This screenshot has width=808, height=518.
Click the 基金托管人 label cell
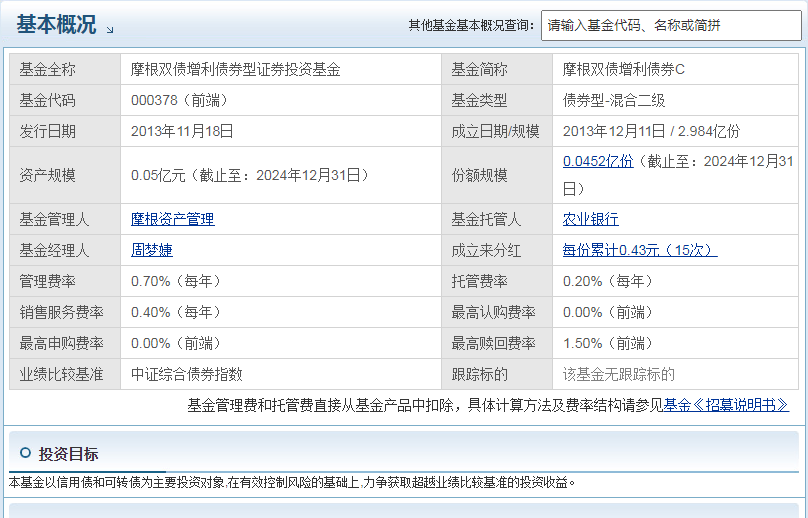(x=497, y=219)
